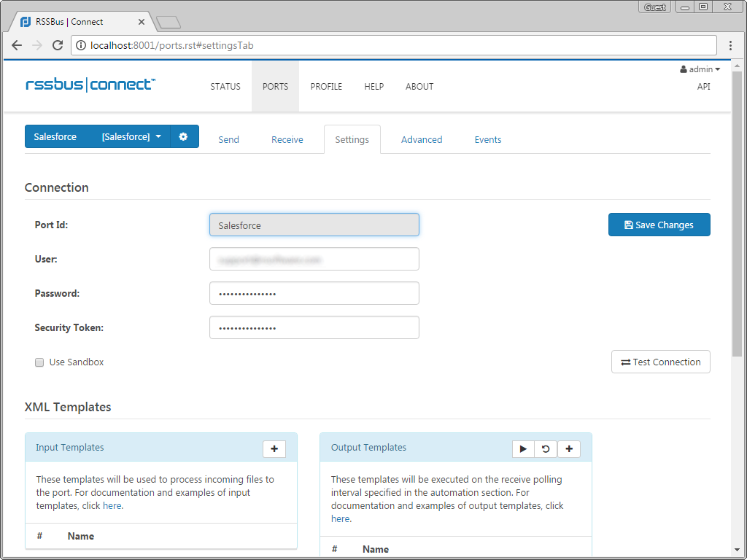The height and width of the screenshot is (560, 747).
Task: Click into the User field
Action: [314, 259]
